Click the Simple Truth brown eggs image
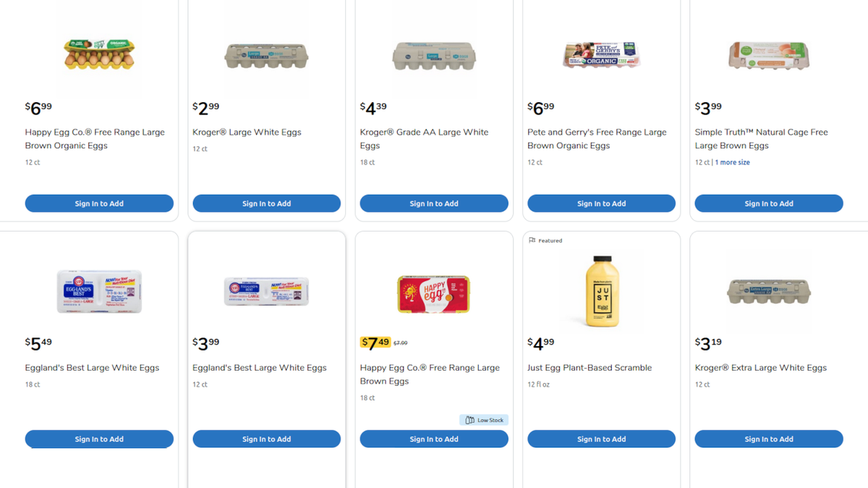The width and height of the screenshot is (868, 488). (768, 55)
